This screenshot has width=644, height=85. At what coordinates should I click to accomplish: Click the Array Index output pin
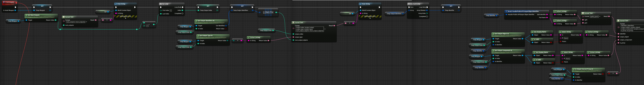pos(427,13)
